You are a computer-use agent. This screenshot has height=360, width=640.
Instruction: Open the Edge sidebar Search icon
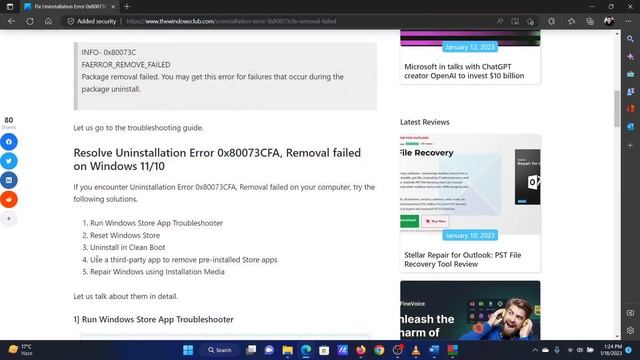[x=631, y=39]
